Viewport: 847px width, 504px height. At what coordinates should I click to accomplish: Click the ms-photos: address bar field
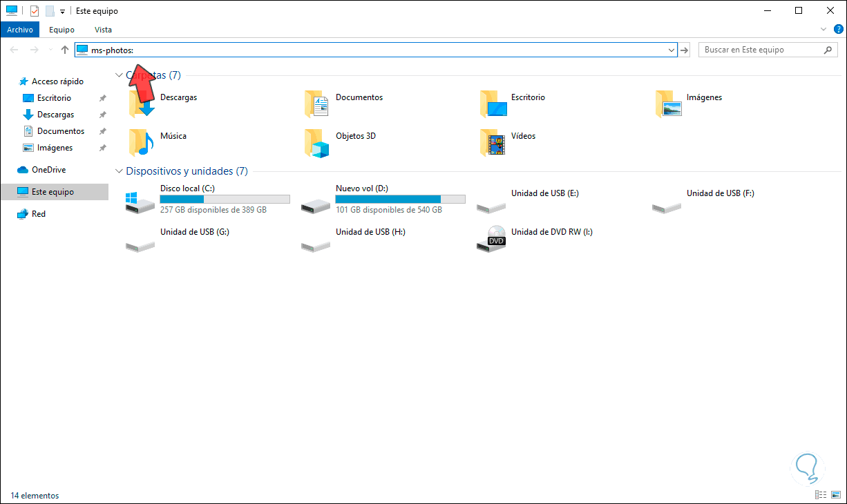point(376,50)
